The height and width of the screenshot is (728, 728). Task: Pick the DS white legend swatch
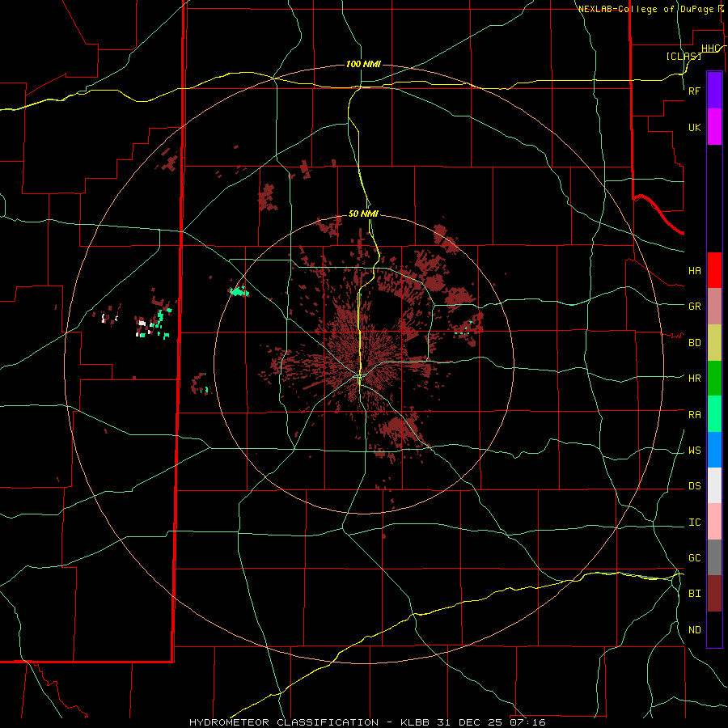[x=714, y=485]
